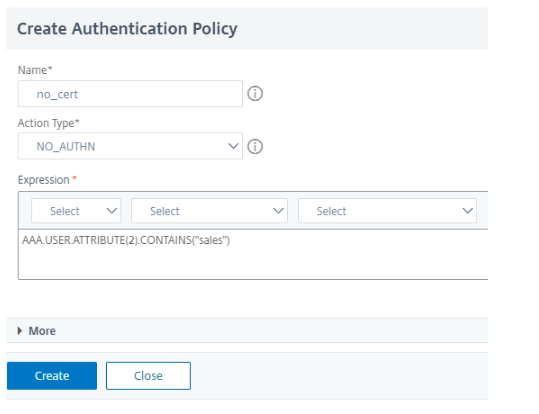The image size is (539, 414).
Task: Open the middle expression Select dropdown
Action: (x=209, y=211)
